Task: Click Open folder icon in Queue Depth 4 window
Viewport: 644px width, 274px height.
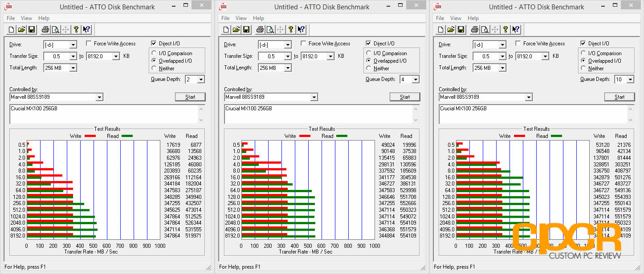Action: pos(236,30)
